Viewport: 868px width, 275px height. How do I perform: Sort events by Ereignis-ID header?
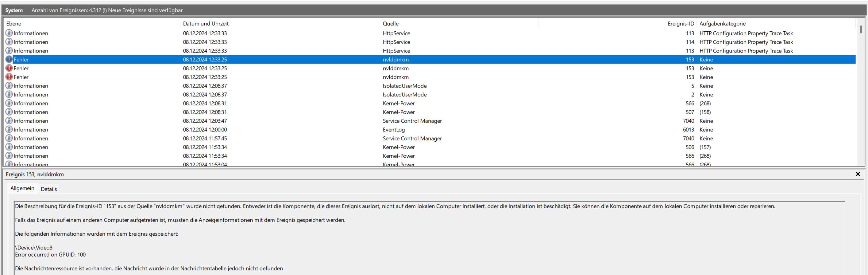(x=680, y=24)
